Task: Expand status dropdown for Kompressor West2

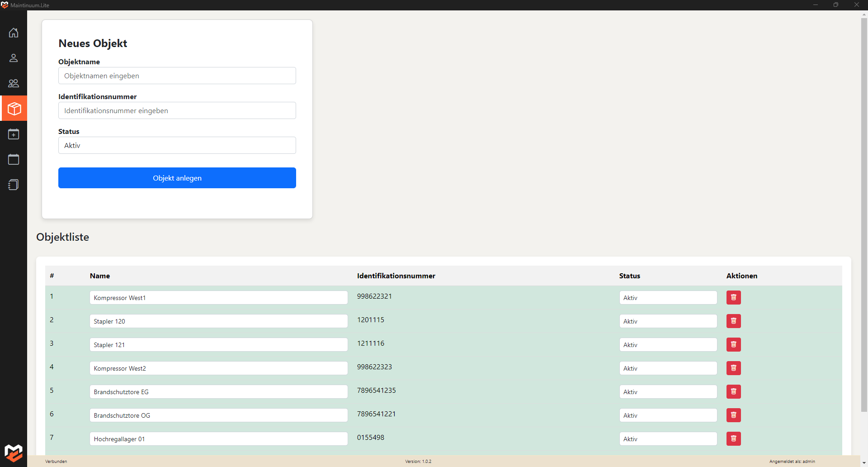Action: click(668, 368)
